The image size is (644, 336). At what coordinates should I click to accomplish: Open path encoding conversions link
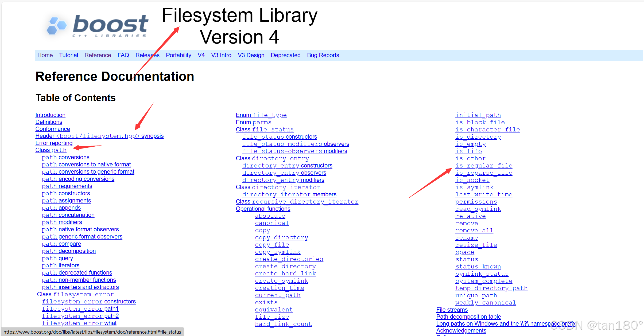[78, 179]
